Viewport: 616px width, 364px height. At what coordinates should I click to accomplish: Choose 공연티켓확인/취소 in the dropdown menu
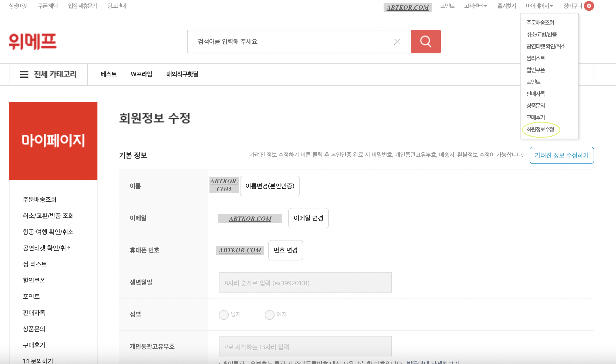click(546, 46)
